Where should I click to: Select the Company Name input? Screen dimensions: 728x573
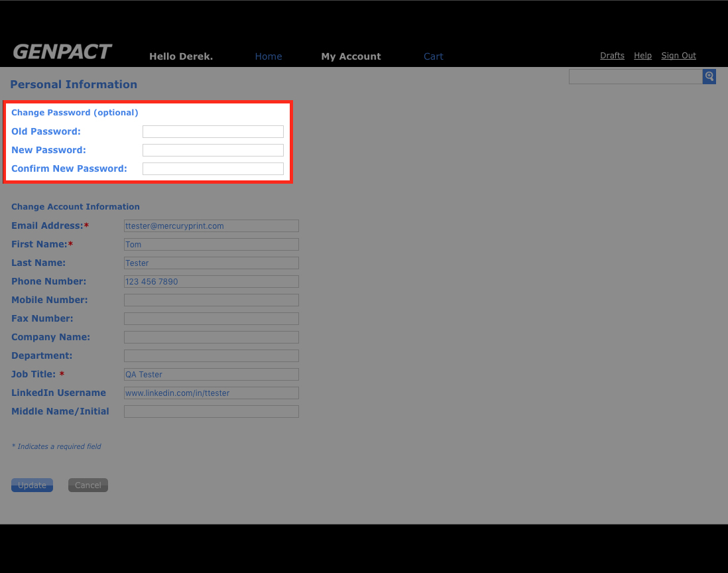click(211, 338)
